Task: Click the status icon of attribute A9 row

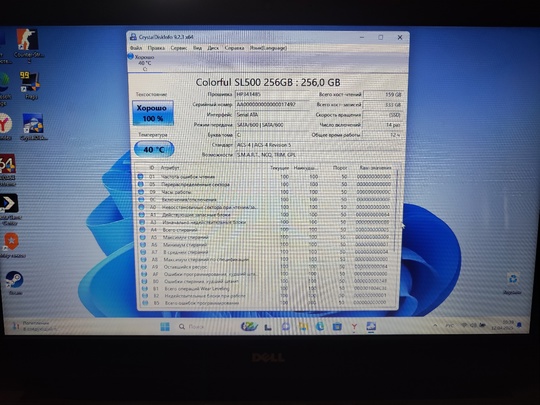Action: [143, 267]
